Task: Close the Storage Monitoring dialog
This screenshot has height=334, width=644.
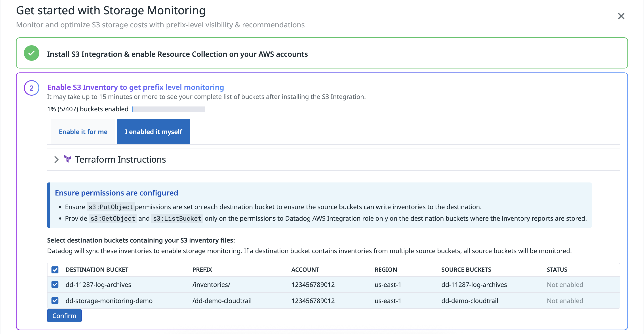Action: click(621, 16)
